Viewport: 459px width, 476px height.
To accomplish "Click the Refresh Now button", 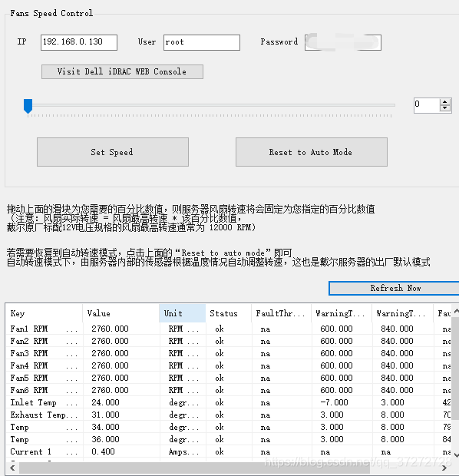I will (x=395, y=288).
